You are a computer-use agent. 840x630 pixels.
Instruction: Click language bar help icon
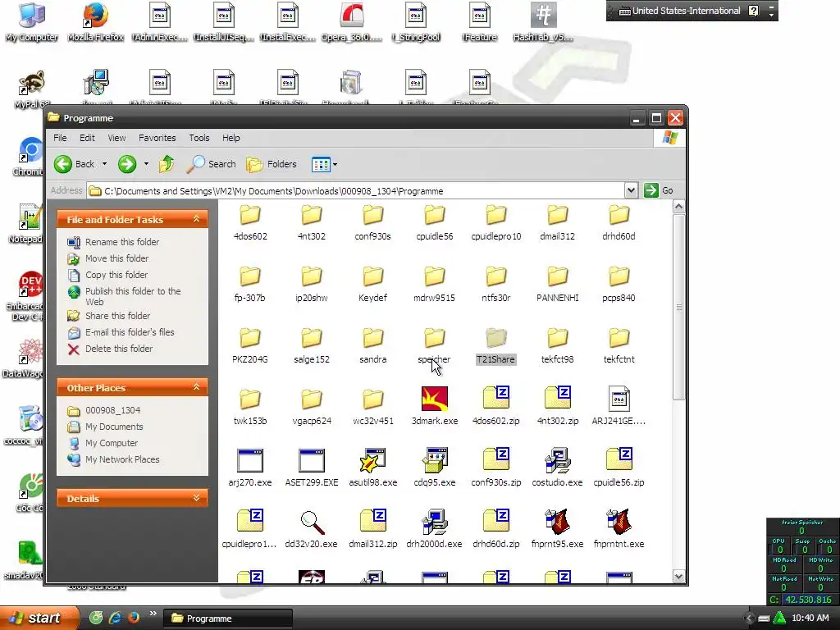pyautogui.click(x=753, y=11)
